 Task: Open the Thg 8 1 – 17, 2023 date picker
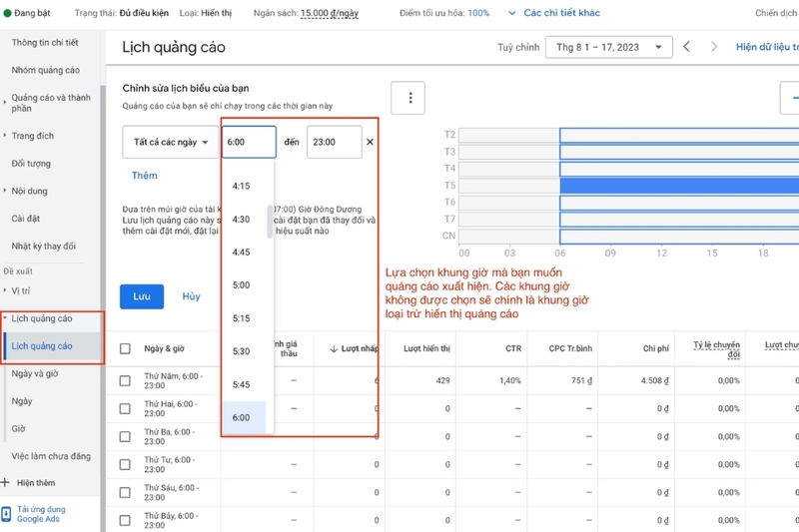608,47
